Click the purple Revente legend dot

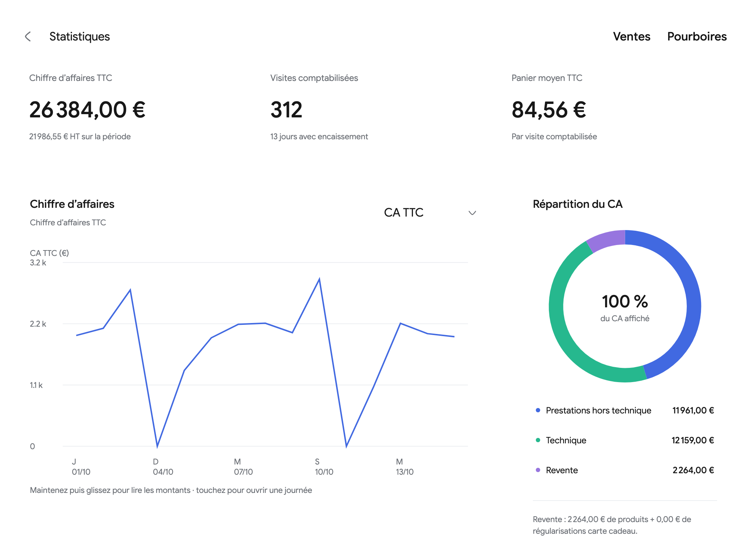click(x=538, y=470)
